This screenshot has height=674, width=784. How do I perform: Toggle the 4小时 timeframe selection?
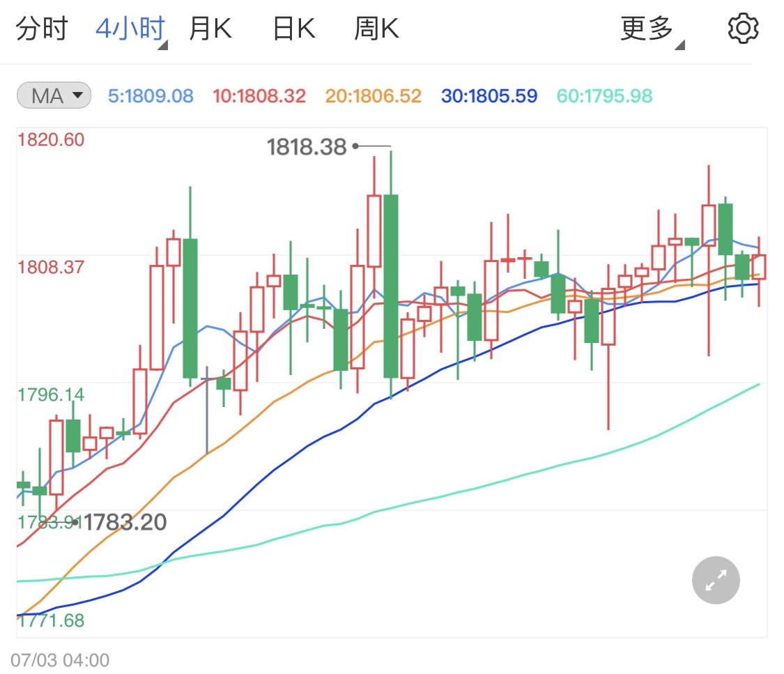129,28
